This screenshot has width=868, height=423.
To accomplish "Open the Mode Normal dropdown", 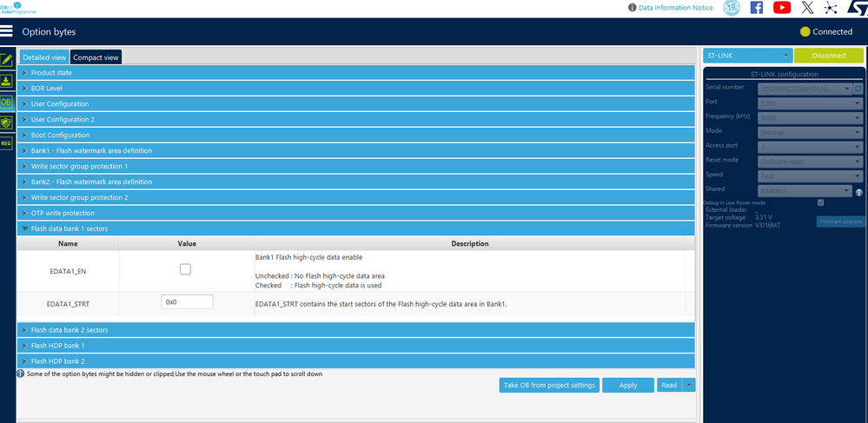I will click(810, 132).
